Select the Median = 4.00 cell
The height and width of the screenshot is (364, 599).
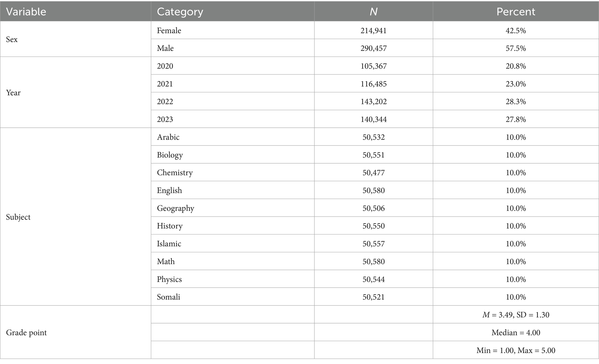pos(516,332)
